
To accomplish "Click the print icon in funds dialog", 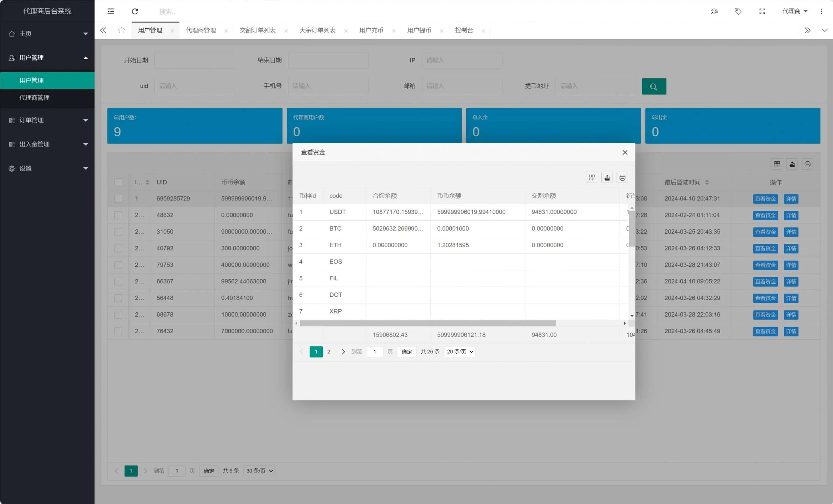I will (x=622, y=178).
